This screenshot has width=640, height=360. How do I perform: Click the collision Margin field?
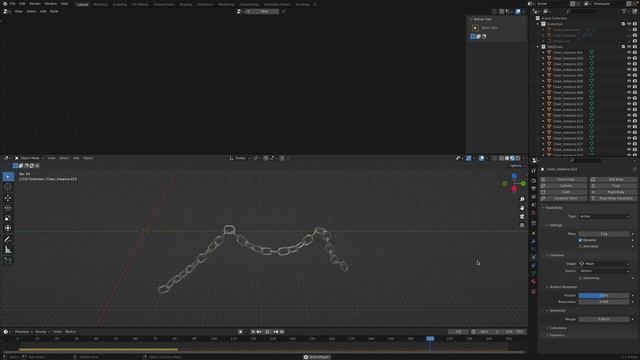coord(604,319)
